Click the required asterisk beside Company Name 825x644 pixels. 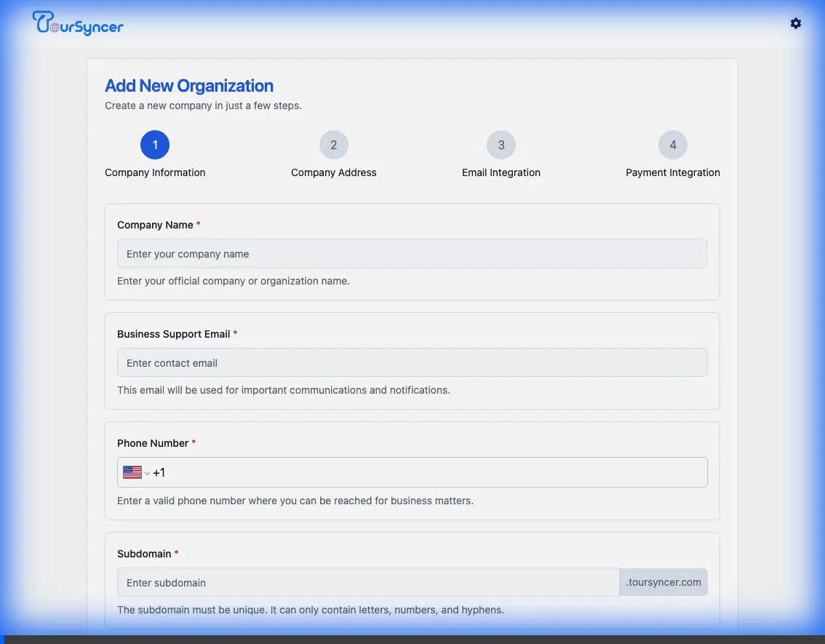(x=198, y=225)
